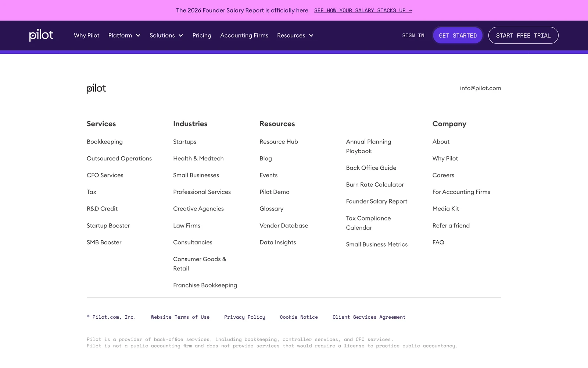This screenshot has height=368, width=588.
Task: Open the Refer a friend link
Action: click(x=451, y=226)
